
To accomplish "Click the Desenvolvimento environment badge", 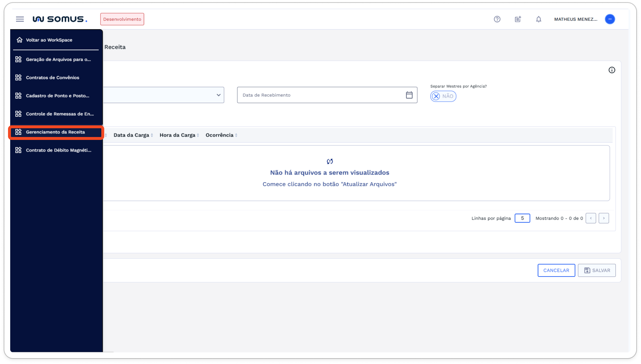I will pyautogui.click(x=122, y=19).
